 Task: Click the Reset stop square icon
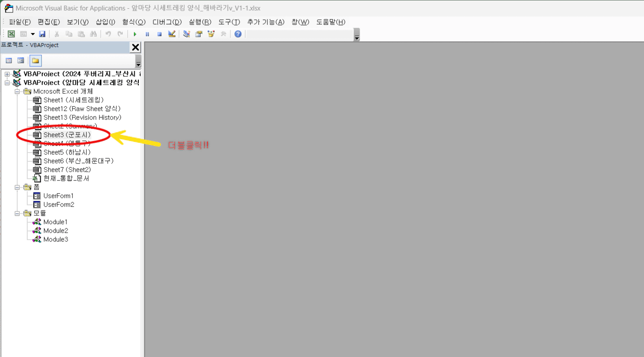159,34
